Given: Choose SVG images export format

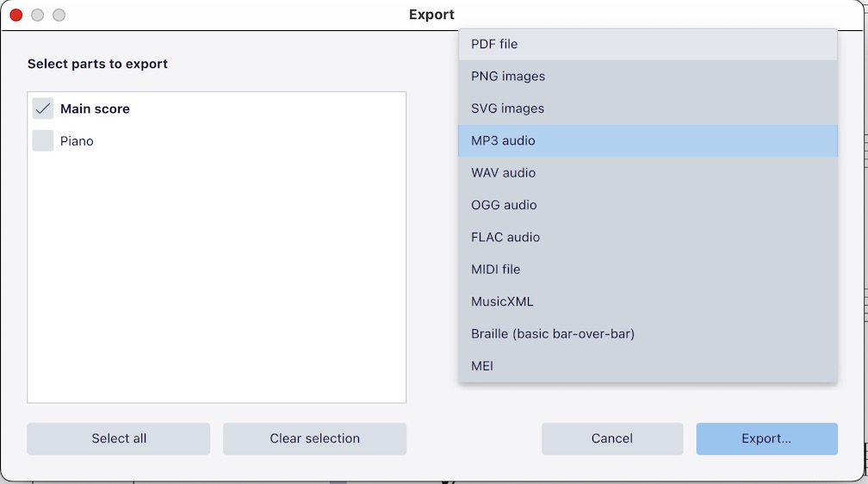Looking at the screenshot, I should [648, 109].
